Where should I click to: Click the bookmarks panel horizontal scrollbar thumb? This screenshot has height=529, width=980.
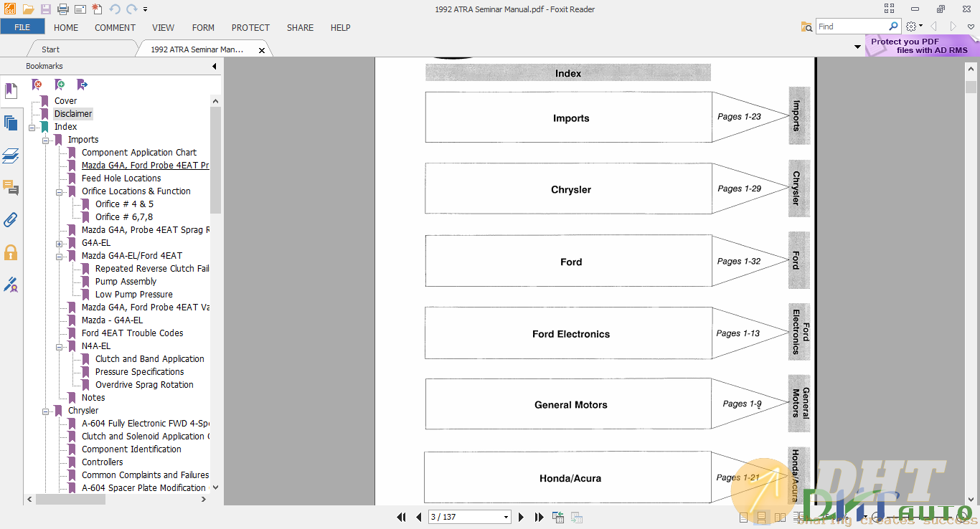(x=70, y=499)
